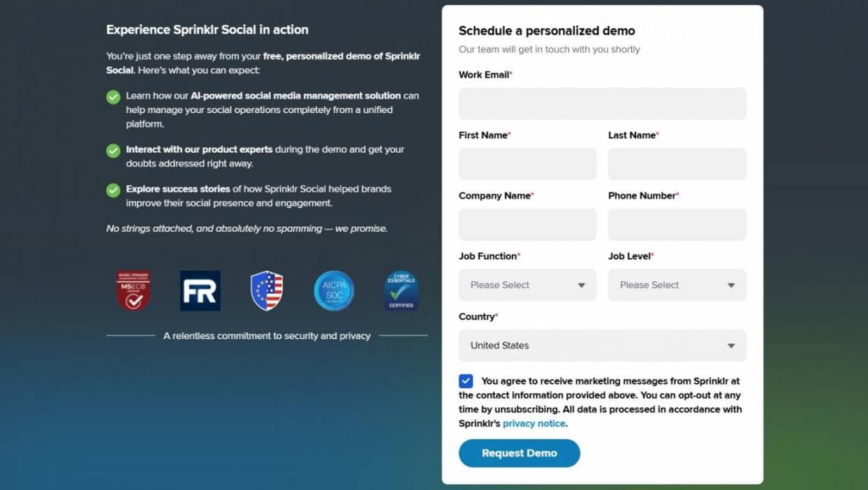This screenshot has width=868, height=490.
Task: Click the Schedule a personalized demo heading
Action: coord(547,31)
